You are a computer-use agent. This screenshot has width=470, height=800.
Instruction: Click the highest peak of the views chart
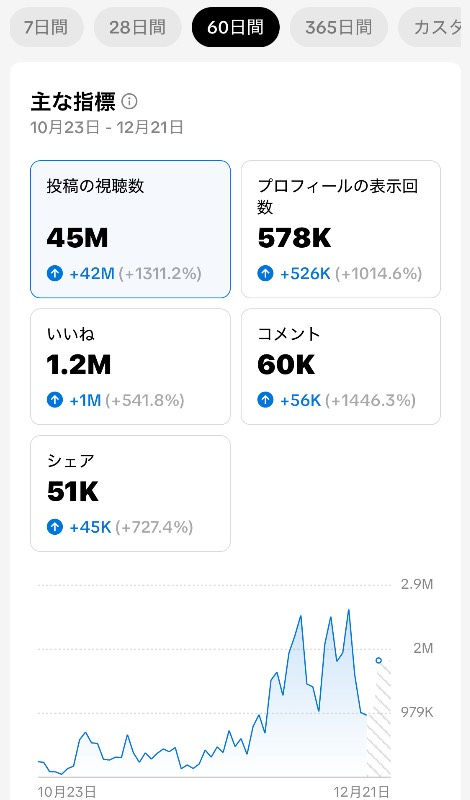coord(349,610)
